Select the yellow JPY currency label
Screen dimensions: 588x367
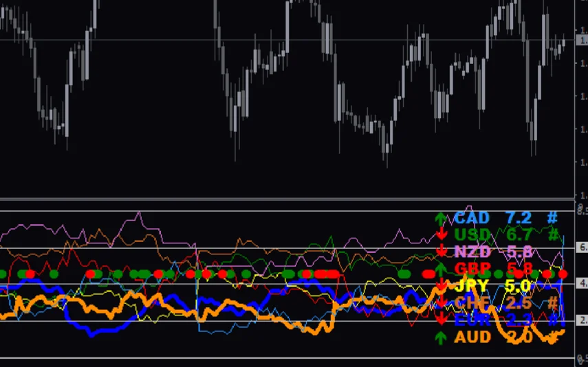point(472,286)
